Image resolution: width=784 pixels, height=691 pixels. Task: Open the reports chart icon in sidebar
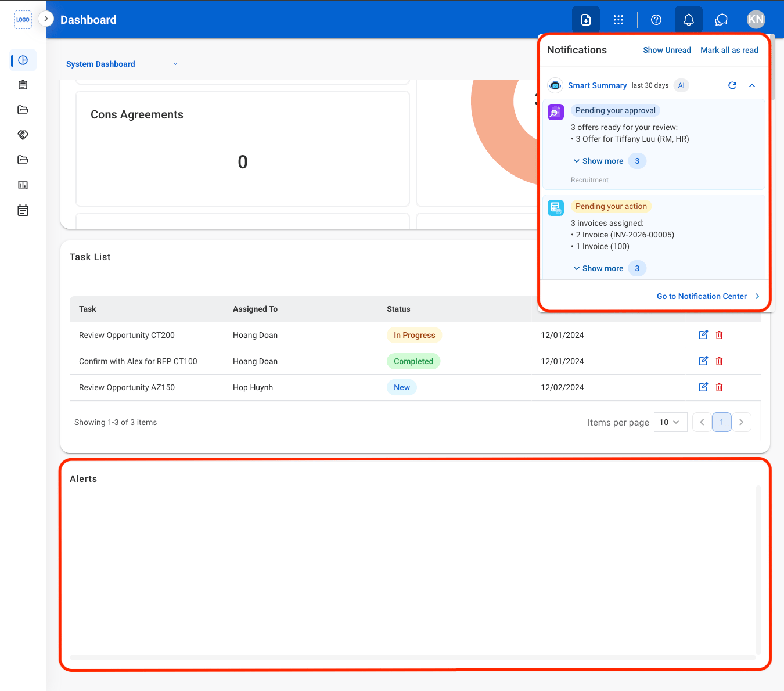23,185
